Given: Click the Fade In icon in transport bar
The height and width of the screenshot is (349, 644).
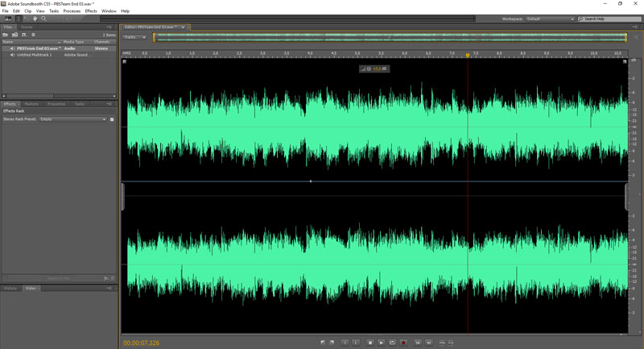Looking at the screenshot, I should pos(323,343).
